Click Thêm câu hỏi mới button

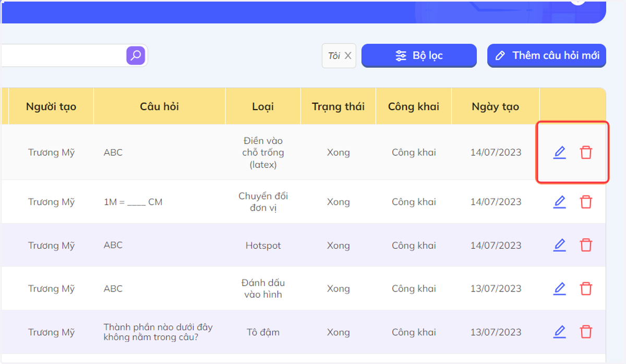[547, 55]
